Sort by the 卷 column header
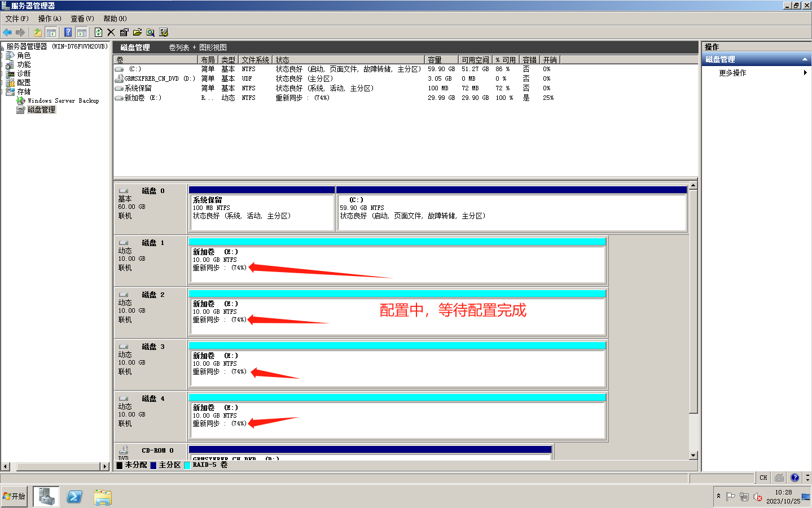Viewport: 812px width, 508px height. (156, 60)
